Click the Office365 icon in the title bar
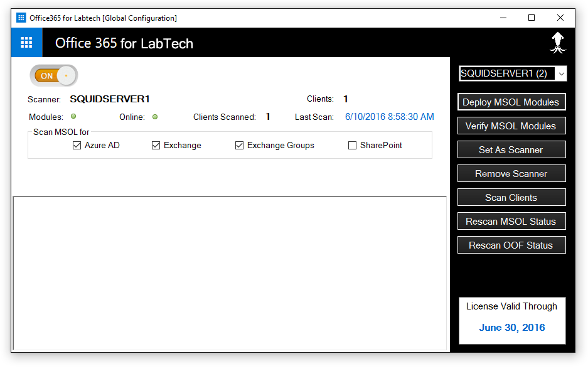The height and width of the screenshot is (371, 588). click(21, 18)
